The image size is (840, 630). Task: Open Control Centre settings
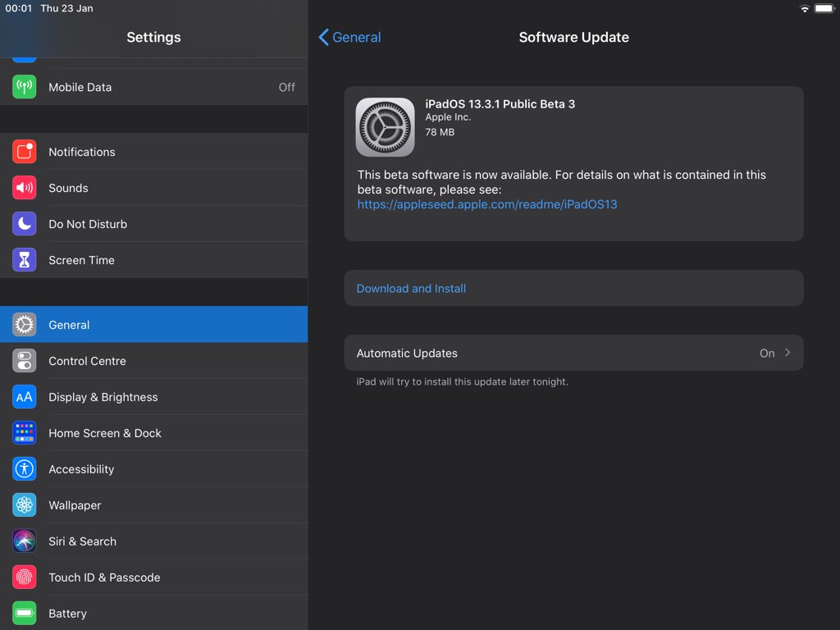153,361
